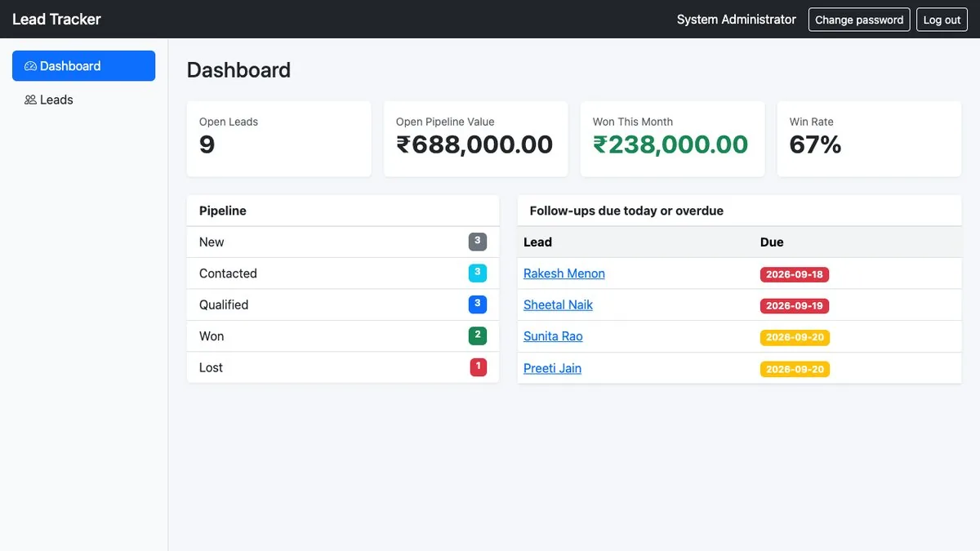Screen dimensions: 980x551
Task: Click the Dashboard speedometer icon in sidebar
Action: click(30, 66)
